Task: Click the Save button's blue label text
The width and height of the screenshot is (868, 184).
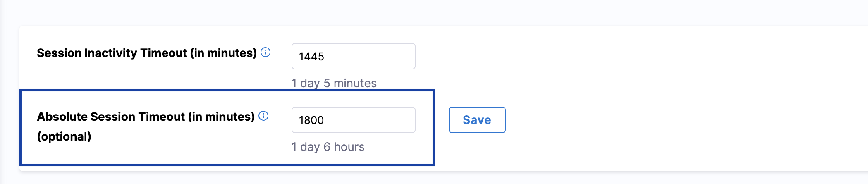Action: point(477,120)
